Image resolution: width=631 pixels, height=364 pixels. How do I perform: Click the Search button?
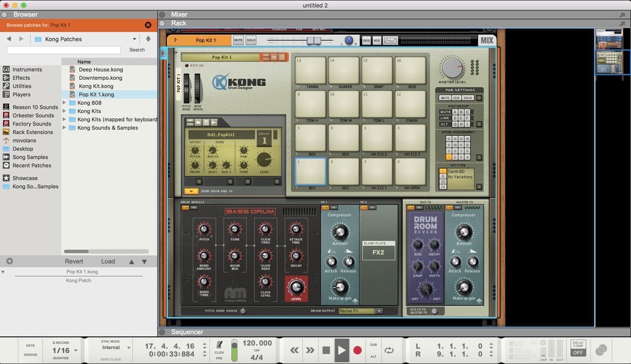137,50
